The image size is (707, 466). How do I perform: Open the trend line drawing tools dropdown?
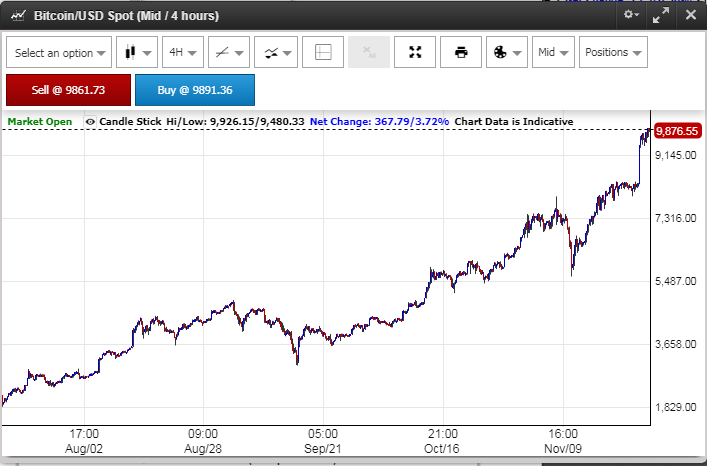(x=229, y=52)
